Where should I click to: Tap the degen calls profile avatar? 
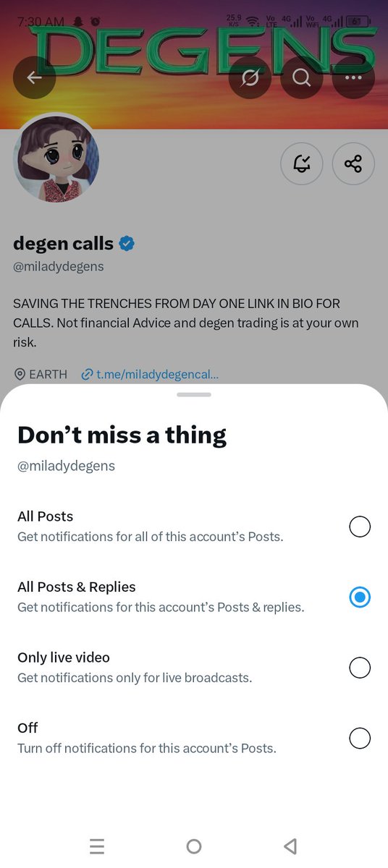(56, 159)
